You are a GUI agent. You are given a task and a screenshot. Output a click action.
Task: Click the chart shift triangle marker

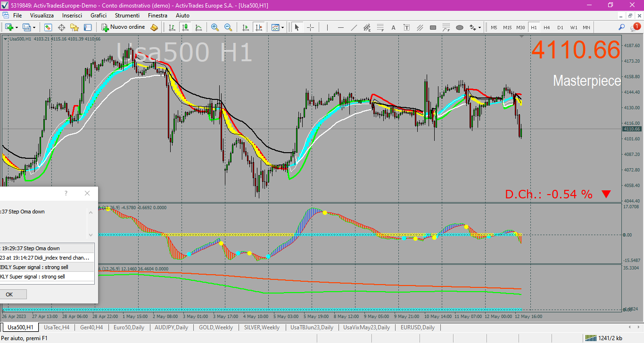point(521,36)
